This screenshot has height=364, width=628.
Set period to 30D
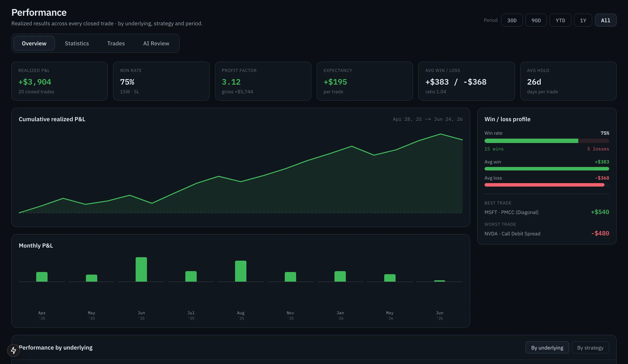coord(512,20)
